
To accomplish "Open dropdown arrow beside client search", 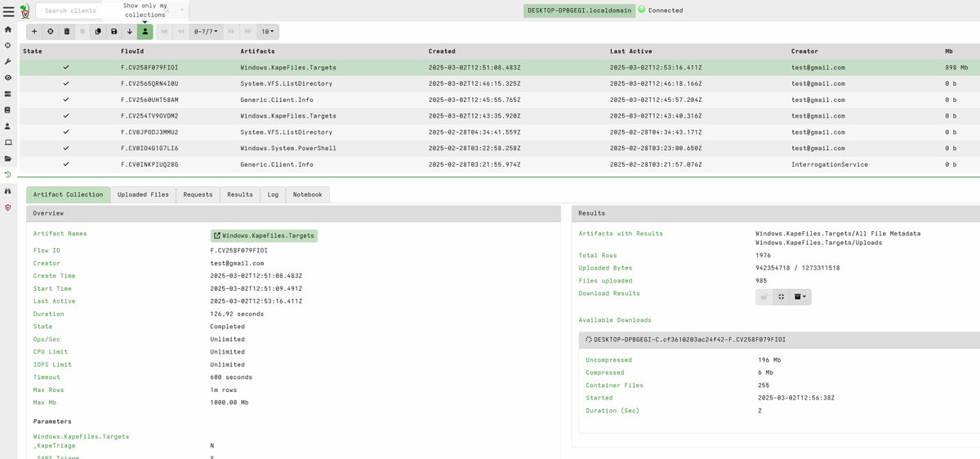I will [x=183, y=11].
